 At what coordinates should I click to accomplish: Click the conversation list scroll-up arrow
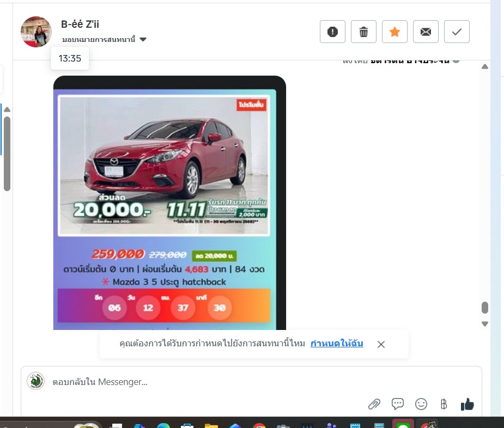pos(7,109)
